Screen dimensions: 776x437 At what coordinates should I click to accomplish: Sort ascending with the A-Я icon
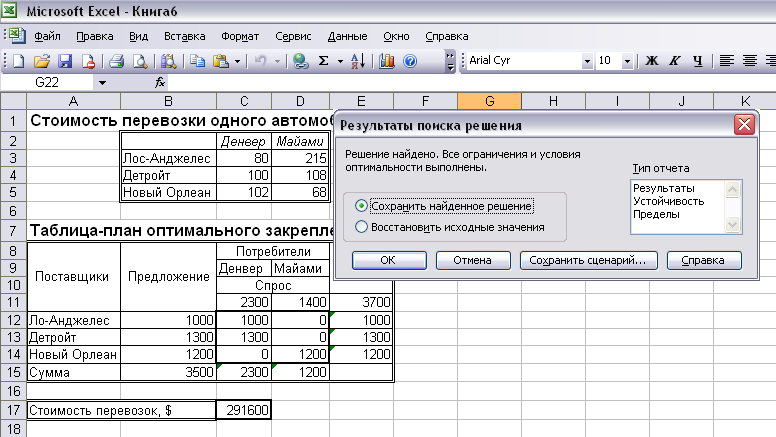[358, 61]
